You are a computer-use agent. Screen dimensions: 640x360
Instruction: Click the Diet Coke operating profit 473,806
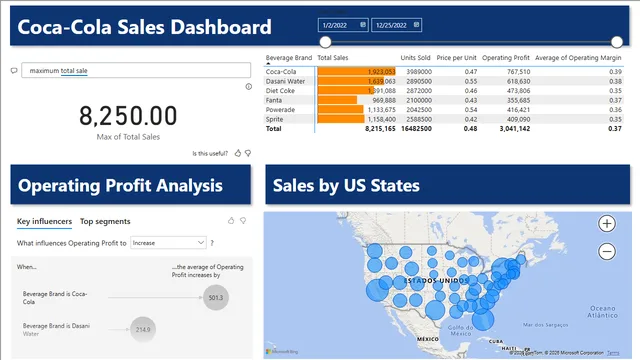(518, 91)
